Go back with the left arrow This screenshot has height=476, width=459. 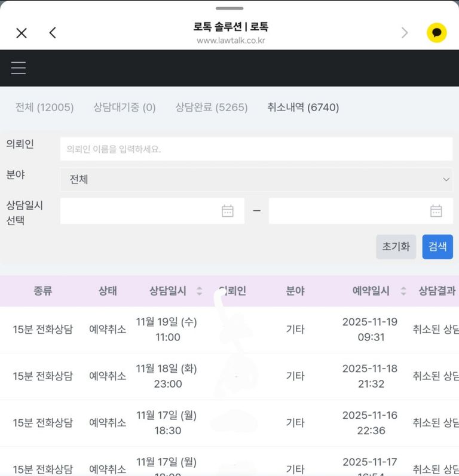tap(53, 33)
